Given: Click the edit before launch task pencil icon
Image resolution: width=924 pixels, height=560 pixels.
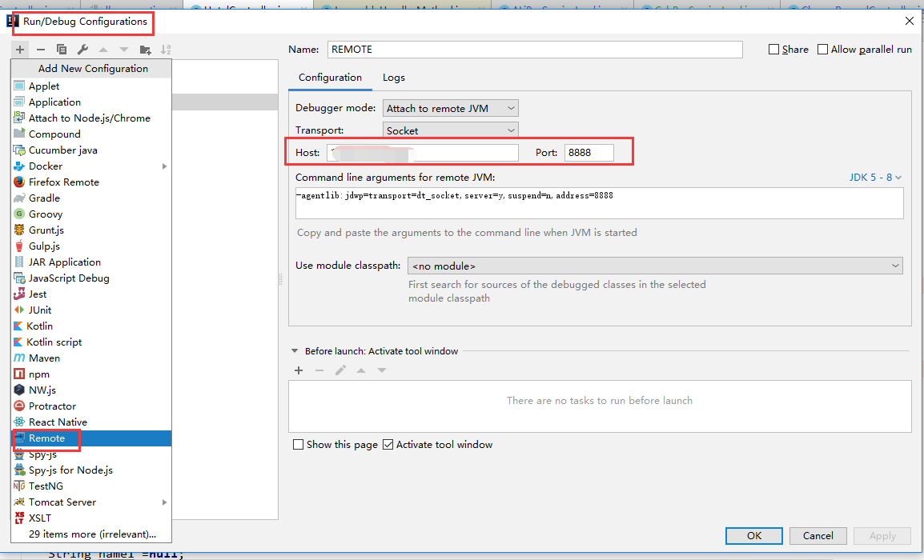Looking at the screenshot, I should pyautogui.click(x=340, y=370).
